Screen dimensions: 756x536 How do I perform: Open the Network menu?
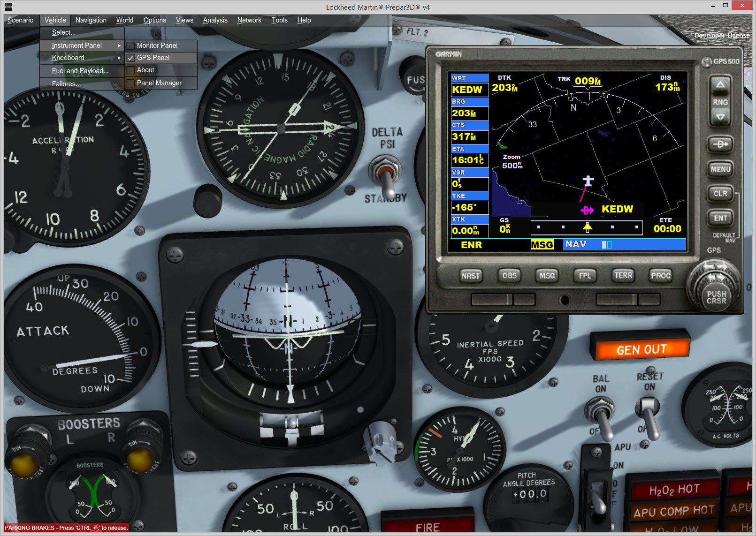[x=249, y=20]
